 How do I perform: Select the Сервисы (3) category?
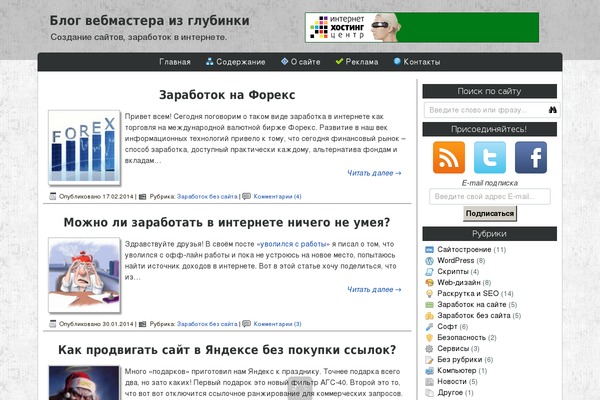coord(458,349)
